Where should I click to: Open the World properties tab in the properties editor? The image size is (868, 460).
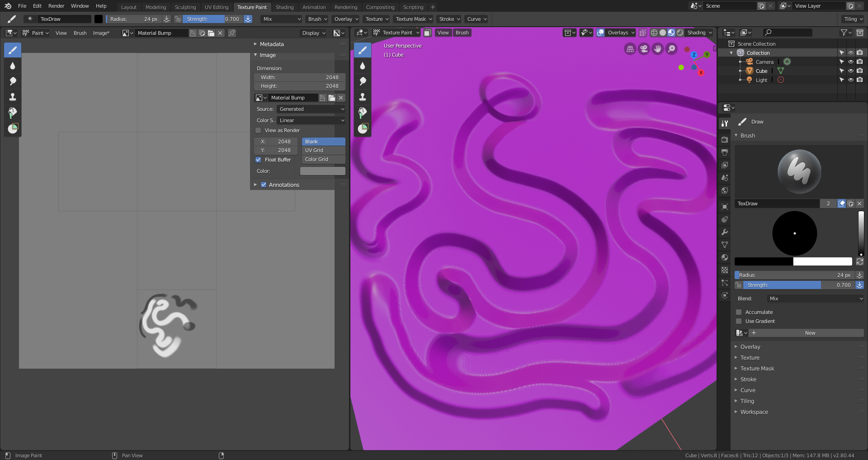[x=725, y=190]
